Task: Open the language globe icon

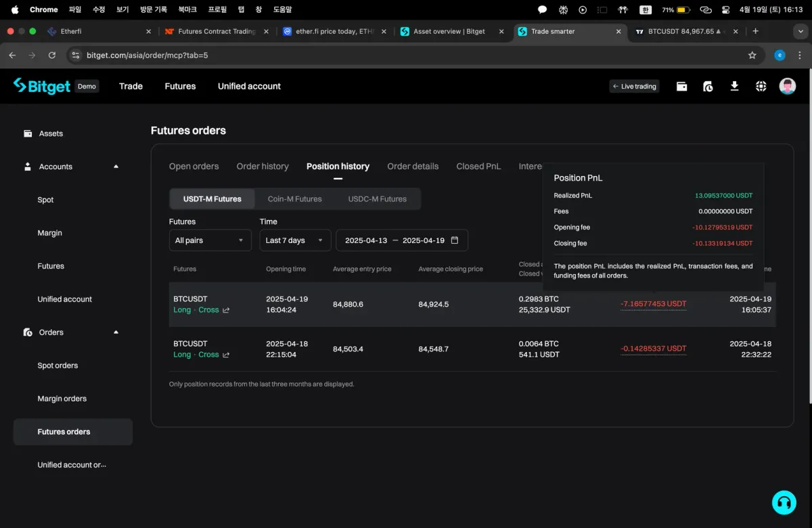Action: [x=761, y=87]
